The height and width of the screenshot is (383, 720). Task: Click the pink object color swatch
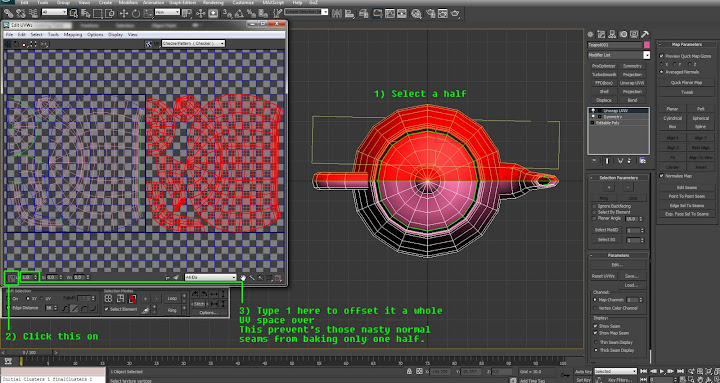[x=647, y=45]
